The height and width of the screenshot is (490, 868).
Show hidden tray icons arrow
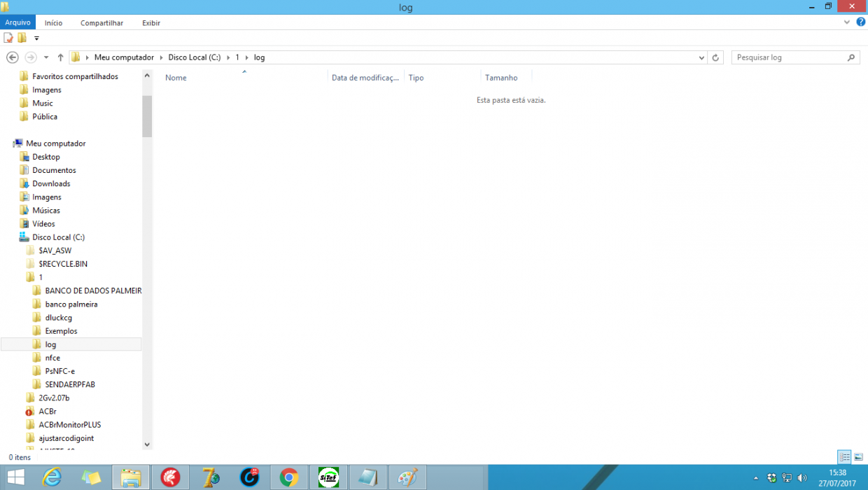[755, 478]
